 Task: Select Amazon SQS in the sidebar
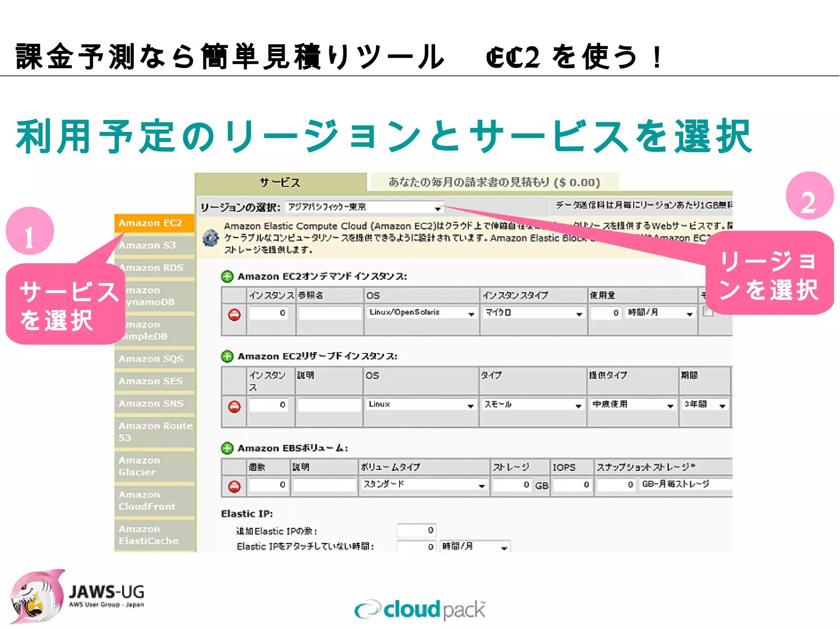pos(154,359)
